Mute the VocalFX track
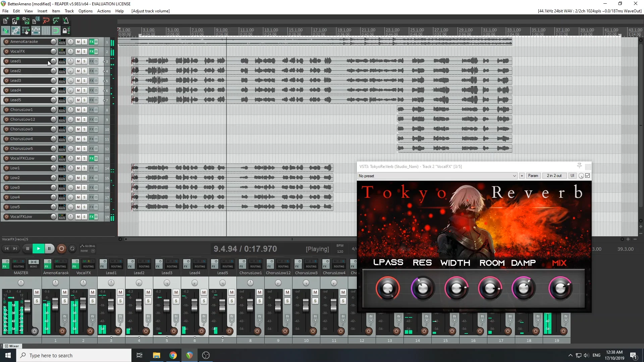 [x=77, y=51]
